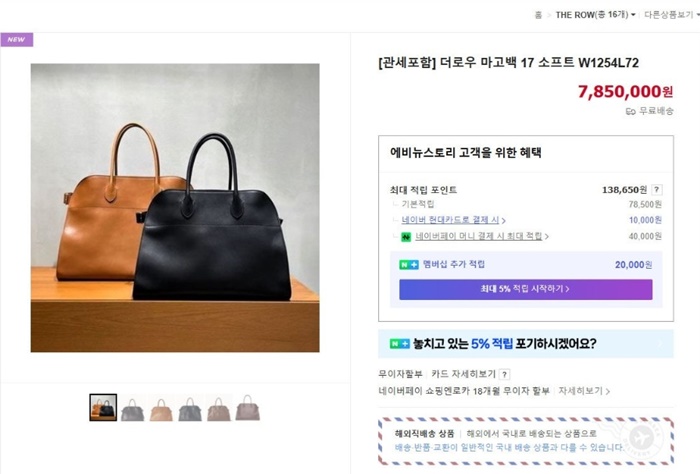Select the second thumbnail with gray bag
Screen dimensions: 700x474
click(132, 408)
